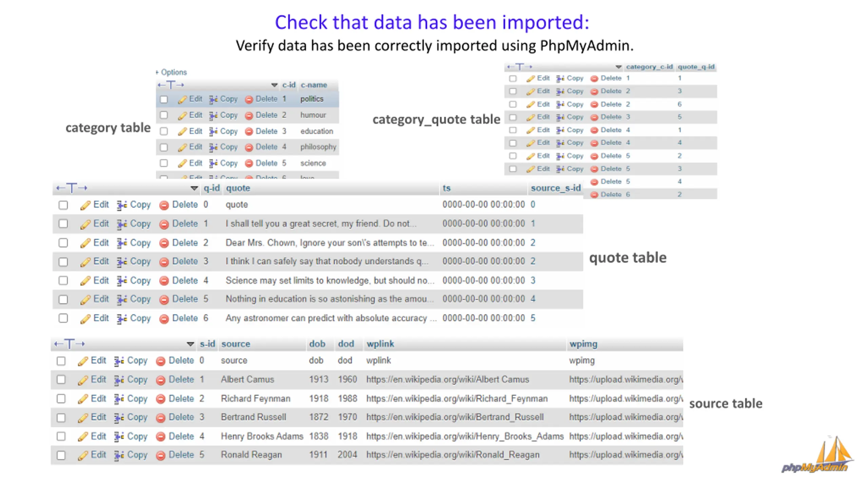Sort by the source_s-id column header
The image size is (868, 488).
coord(555,188)
